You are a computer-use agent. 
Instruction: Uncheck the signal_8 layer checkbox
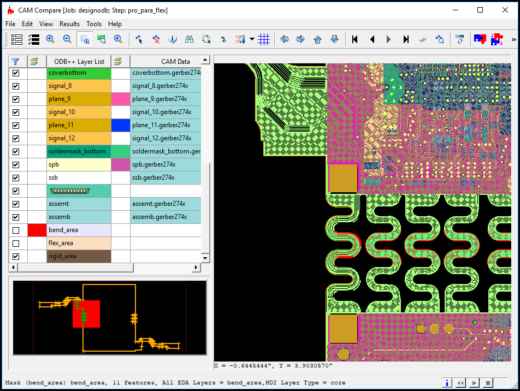coord(16,86)
